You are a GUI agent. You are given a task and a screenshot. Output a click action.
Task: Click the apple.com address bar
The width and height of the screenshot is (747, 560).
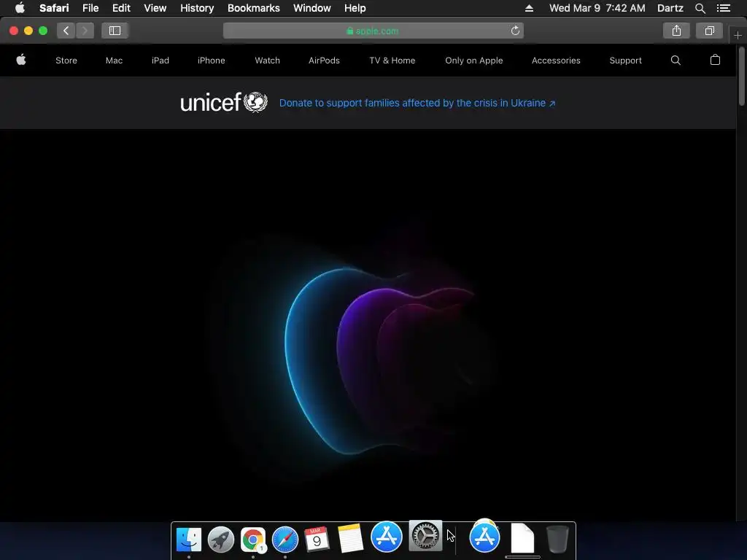373,31
